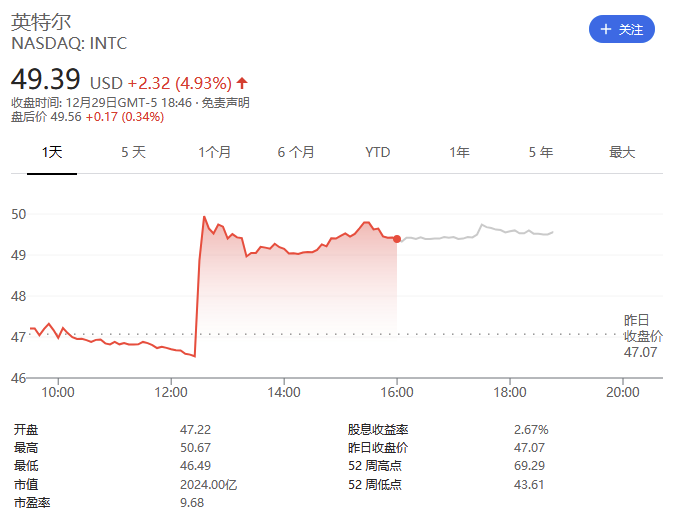The image size is (674, 518).
Task: Select the YTD tab
Action: click(x=377, y=152)
